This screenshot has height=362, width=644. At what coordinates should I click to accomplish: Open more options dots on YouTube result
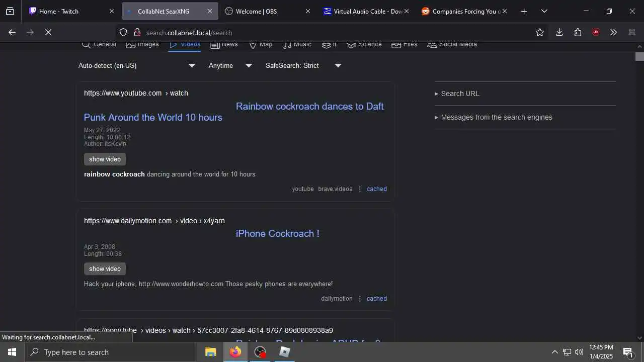(359, 189)
